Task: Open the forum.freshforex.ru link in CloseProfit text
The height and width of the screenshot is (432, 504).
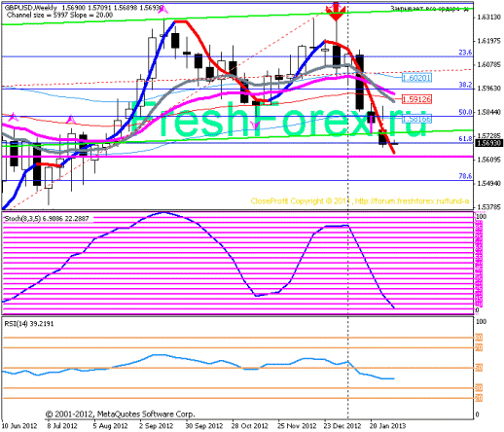Action: point(412,201)
